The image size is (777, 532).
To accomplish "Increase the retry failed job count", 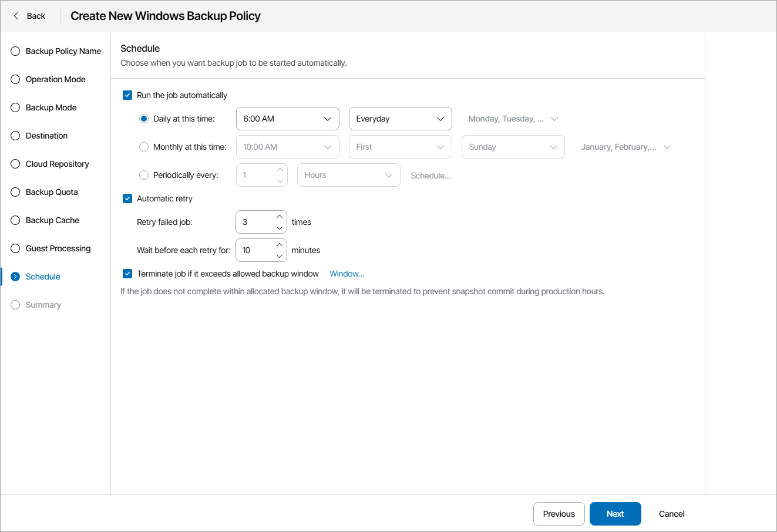I will [280, 217].
